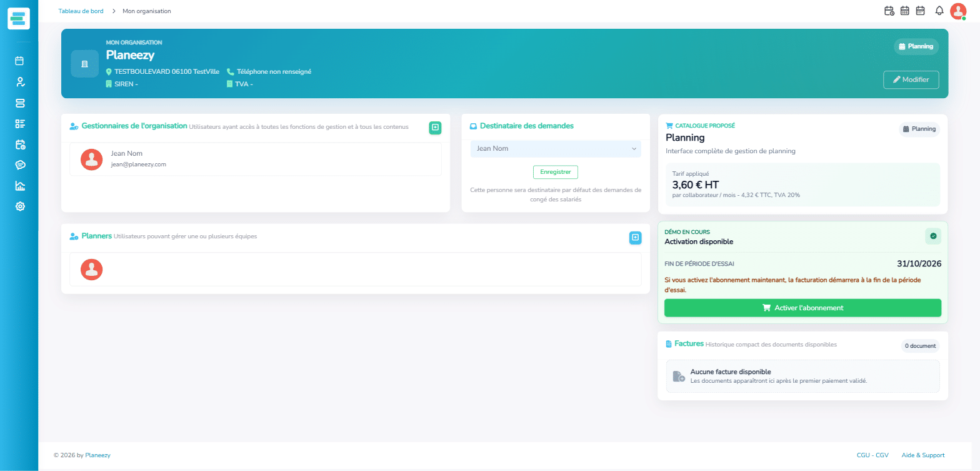
Task: Open the user avatar menu in header
Action: pyautogui.click(x=957, y=11)
